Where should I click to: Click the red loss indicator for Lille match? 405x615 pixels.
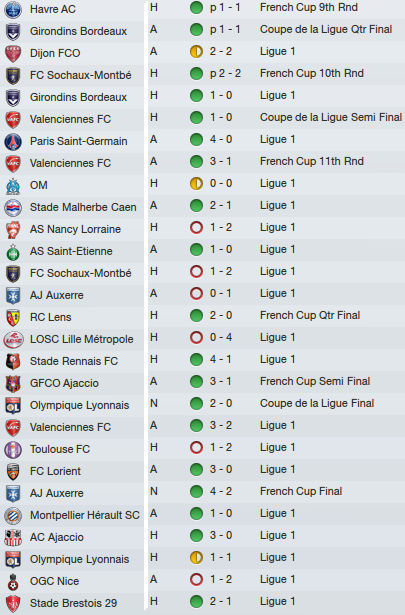(x=196, y=337)
